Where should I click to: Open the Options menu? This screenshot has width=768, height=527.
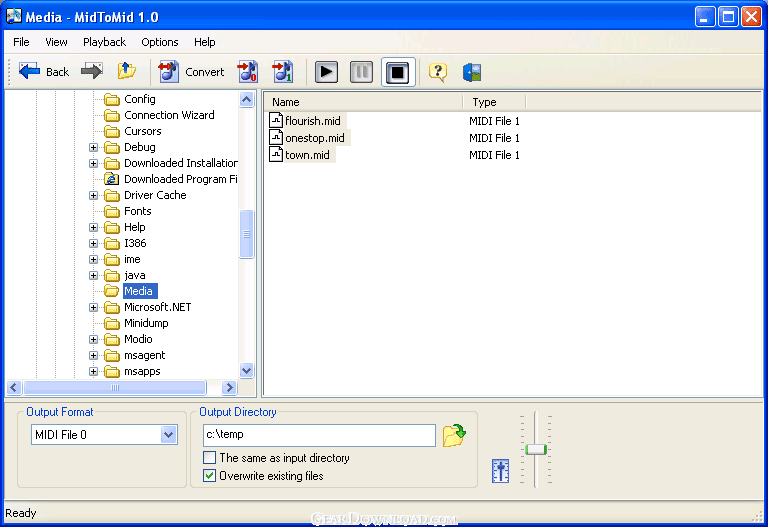tap(159, 42)
